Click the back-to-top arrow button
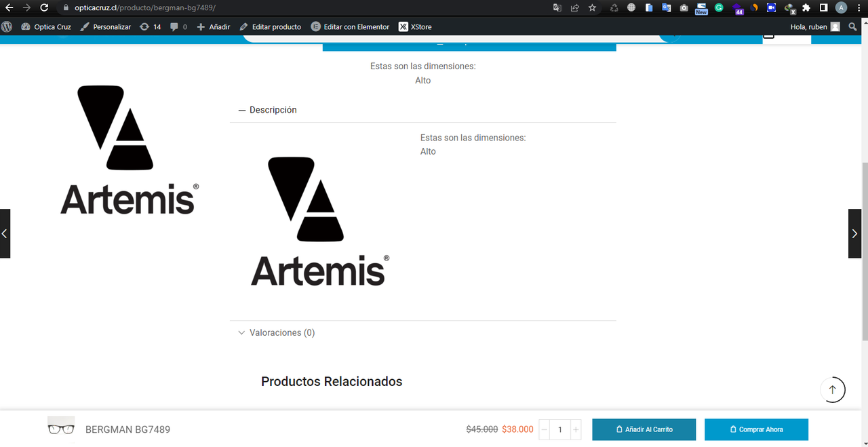The image size is (868, 447). pyautogui.click(x=833, y=389)
